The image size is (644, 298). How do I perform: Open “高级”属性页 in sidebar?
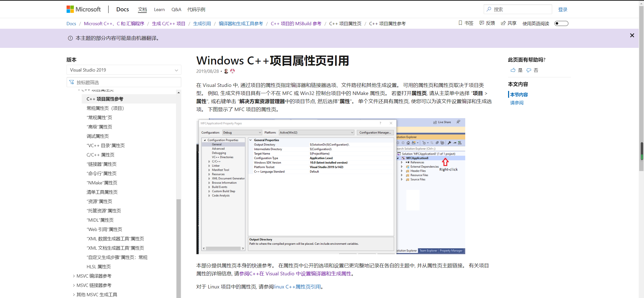click(99, 127)
